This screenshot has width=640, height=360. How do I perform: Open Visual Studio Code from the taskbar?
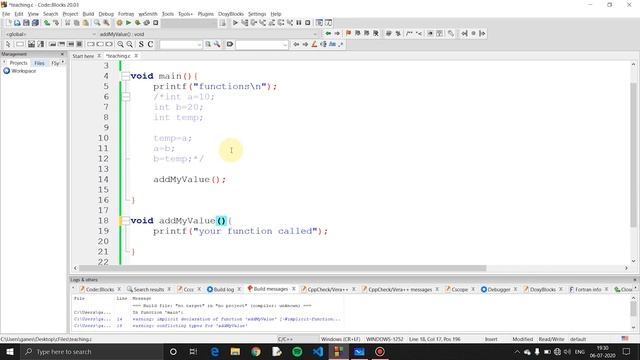(318, 351)
